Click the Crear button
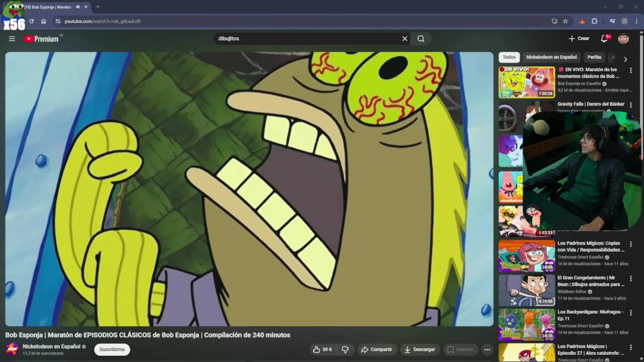Image resolution: width=644 pixels, height=362 pixels. click(x=579, y=39)
